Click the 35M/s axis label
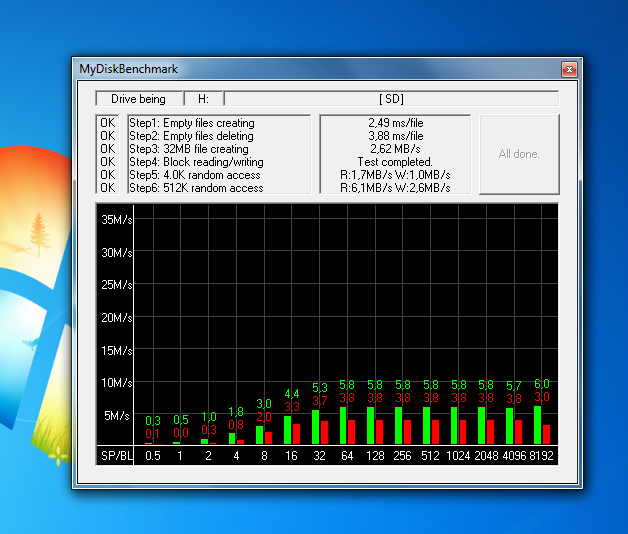 tap(115, 219)
